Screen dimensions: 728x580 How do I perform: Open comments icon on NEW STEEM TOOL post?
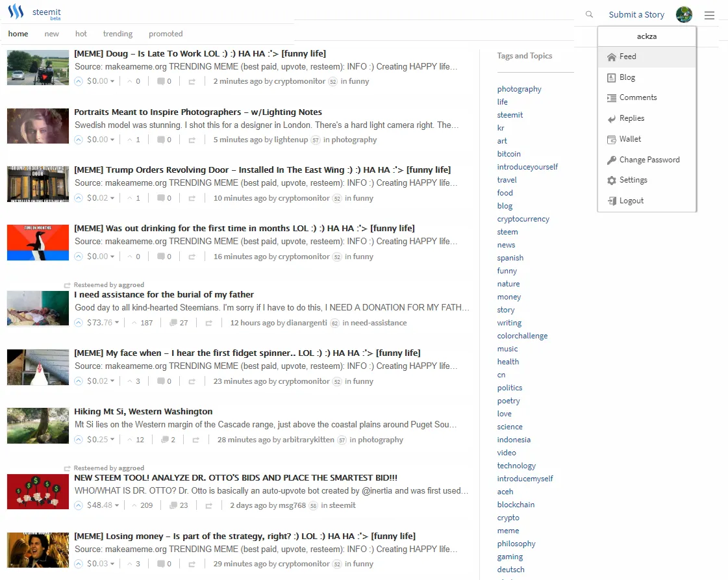(173, 505)
